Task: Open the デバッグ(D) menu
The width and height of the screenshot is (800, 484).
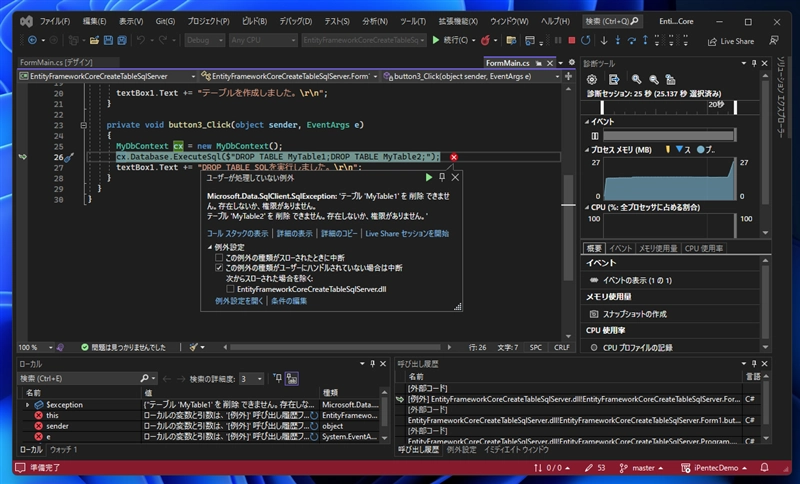Action: [x=295, y=21]
